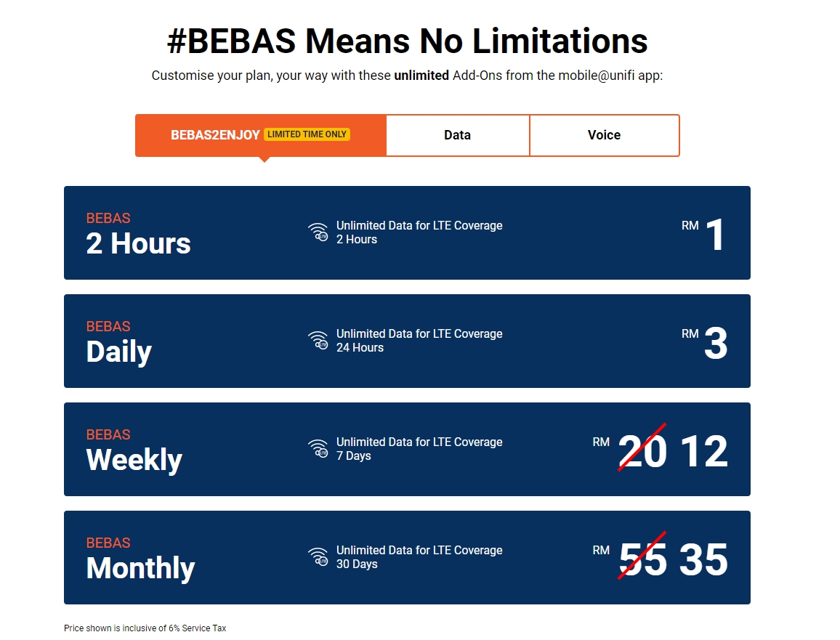
Task: Select the BEBAS 2 Hours plan title
Action: [138, 243]
